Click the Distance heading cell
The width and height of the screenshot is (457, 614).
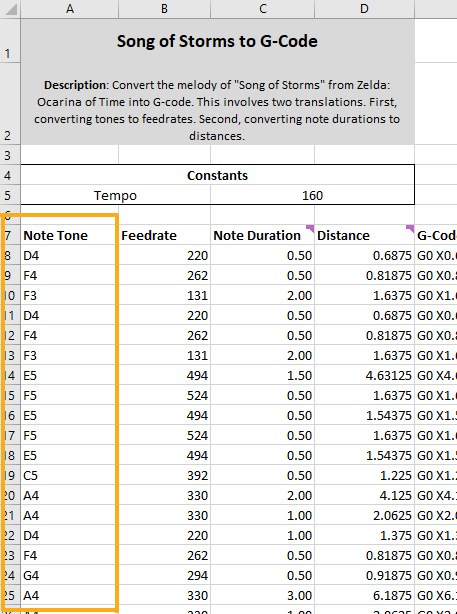[364, 235]
